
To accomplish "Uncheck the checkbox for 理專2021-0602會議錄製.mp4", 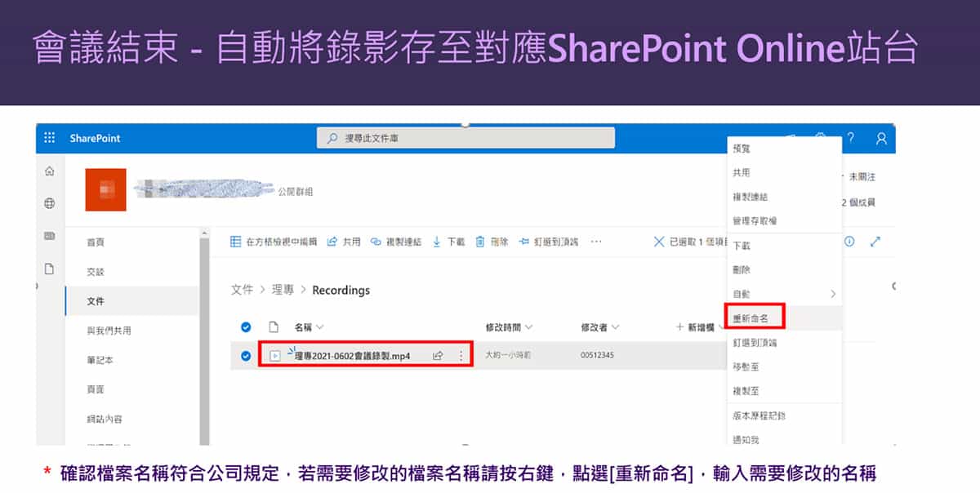I will (246, 355).
